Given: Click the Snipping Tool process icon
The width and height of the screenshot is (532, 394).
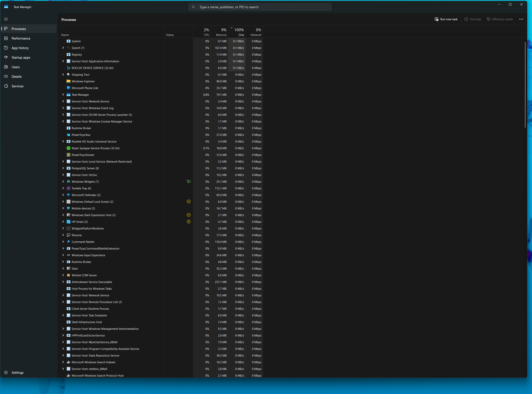Looking at the screenshot, I should coord(68,75).
